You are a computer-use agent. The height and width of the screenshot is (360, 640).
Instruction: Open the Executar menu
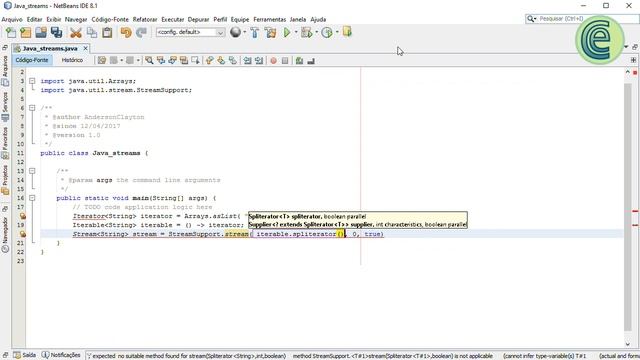click(x=173, y=19)
